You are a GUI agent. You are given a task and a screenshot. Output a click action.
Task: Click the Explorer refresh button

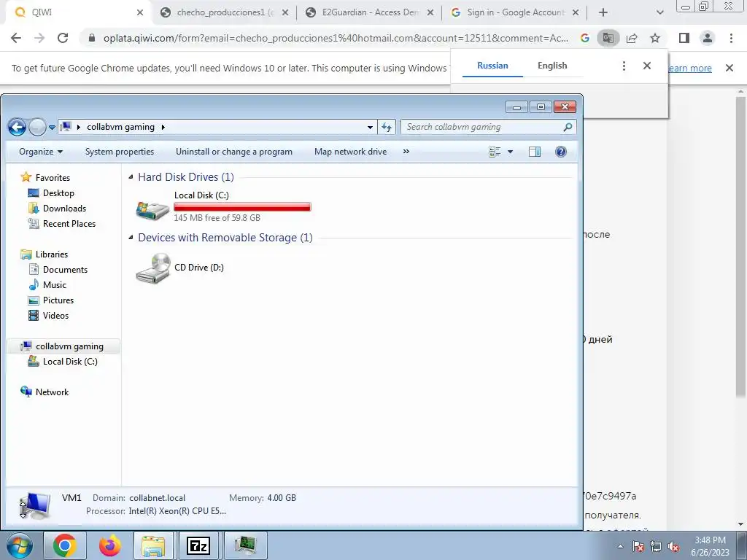click(x=387, y=127)
